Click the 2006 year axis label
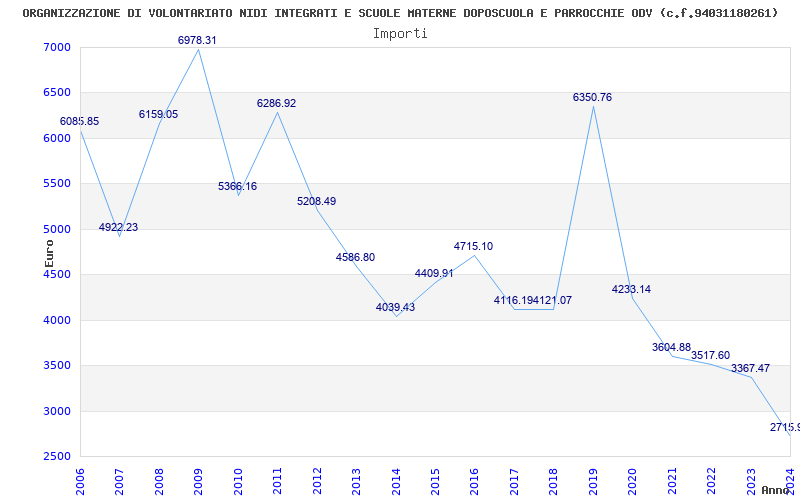 [80, 481]
